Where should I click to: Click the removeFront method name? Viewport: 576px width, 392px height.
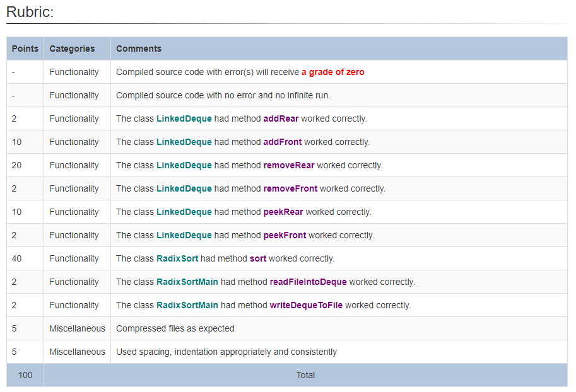[x=290, y=188]
